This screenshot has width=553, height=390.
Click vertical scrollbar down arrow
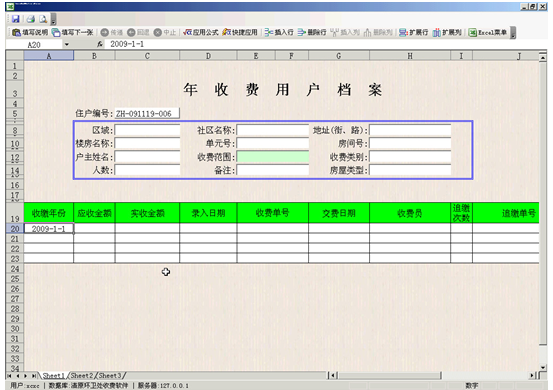click(x=543, y=367)
